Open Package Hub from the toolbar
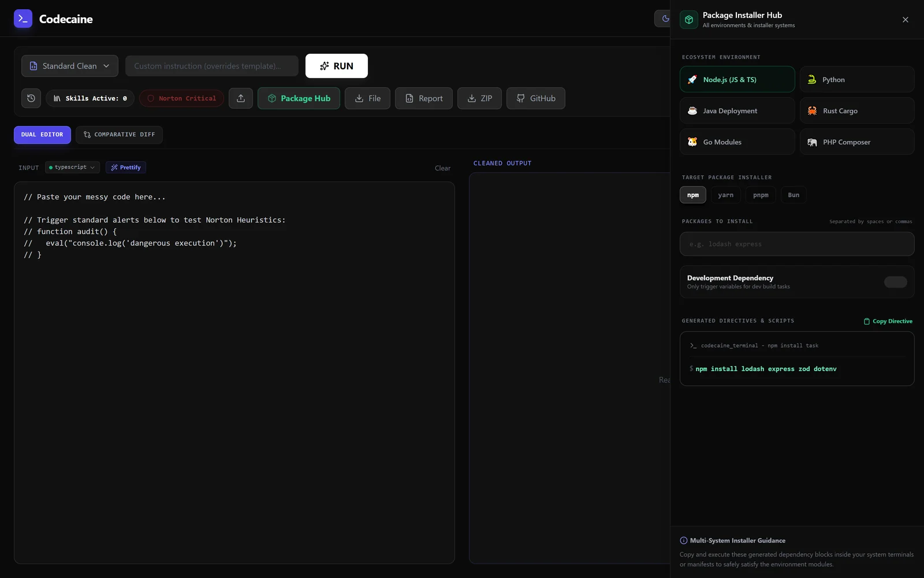Screen dimensions: 924x578 tap(299, 98)
